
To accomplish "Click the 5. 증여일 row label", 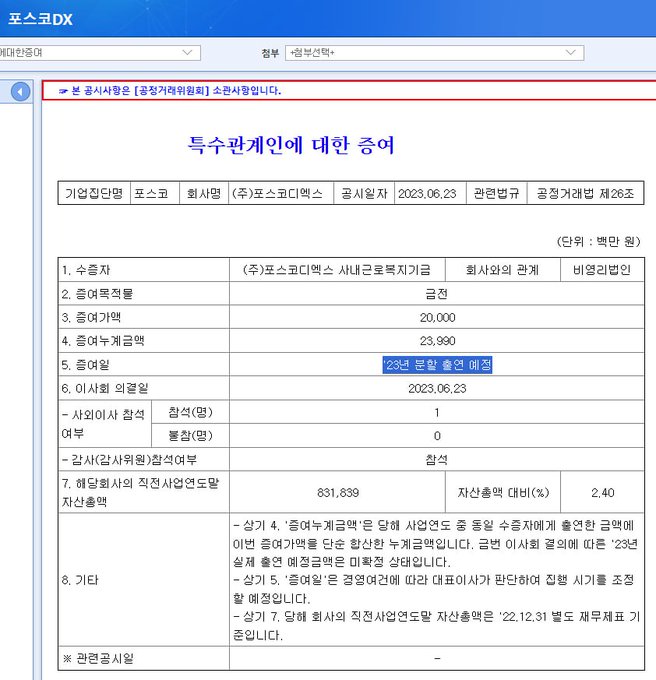I will point(85,365).
